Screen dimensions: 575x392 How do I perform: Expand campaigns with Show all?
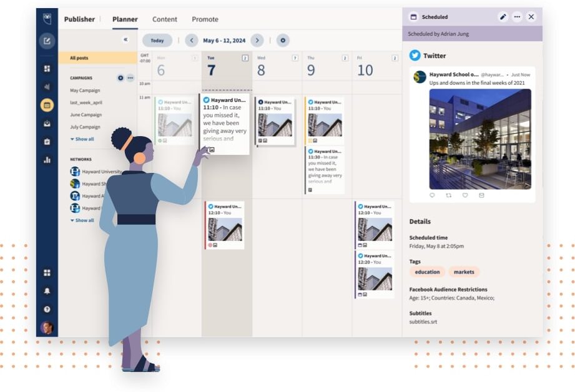click(82, 139)
